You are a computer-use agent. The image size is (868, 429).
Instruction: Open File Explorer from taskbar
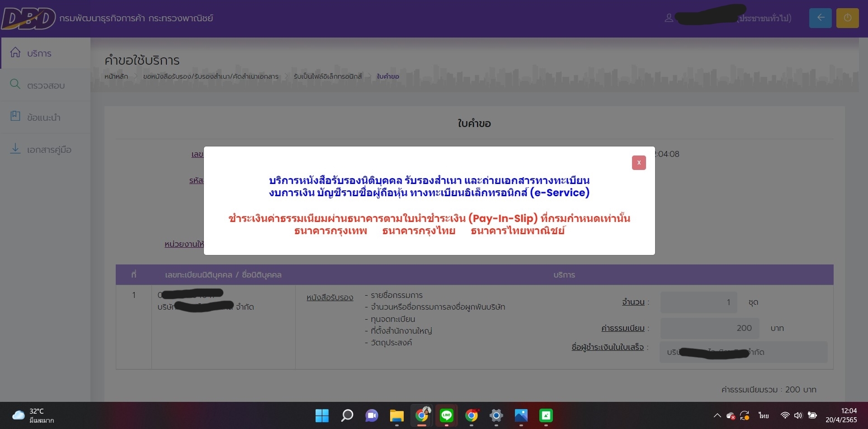pos(396,415)
